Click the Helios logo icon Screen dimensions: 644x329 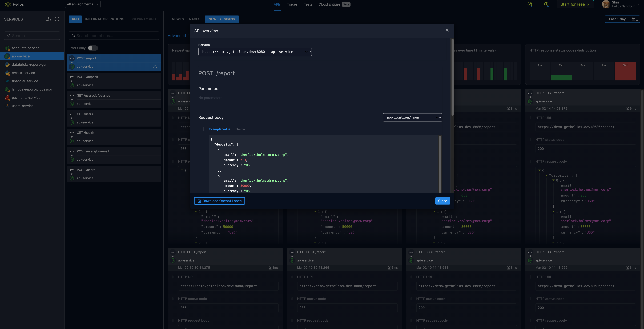(8, 4)
